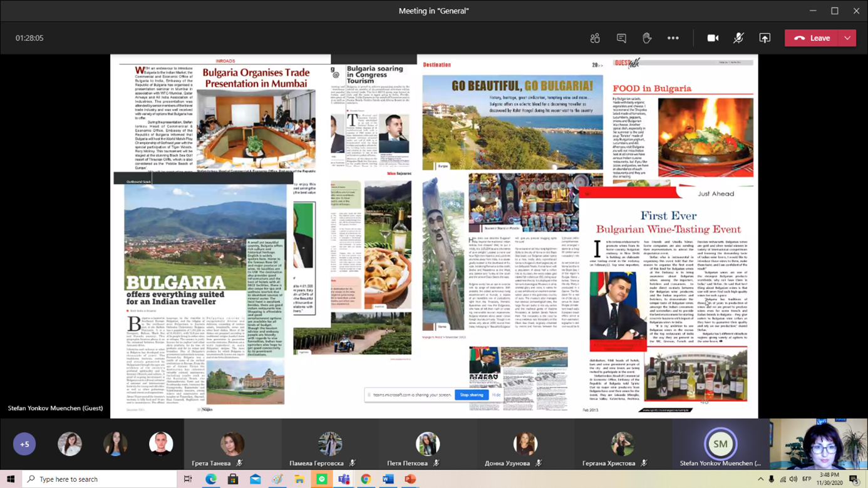Unmute the microphone
Viewport: 868px width, 488px height.
(x=739, y=38)
